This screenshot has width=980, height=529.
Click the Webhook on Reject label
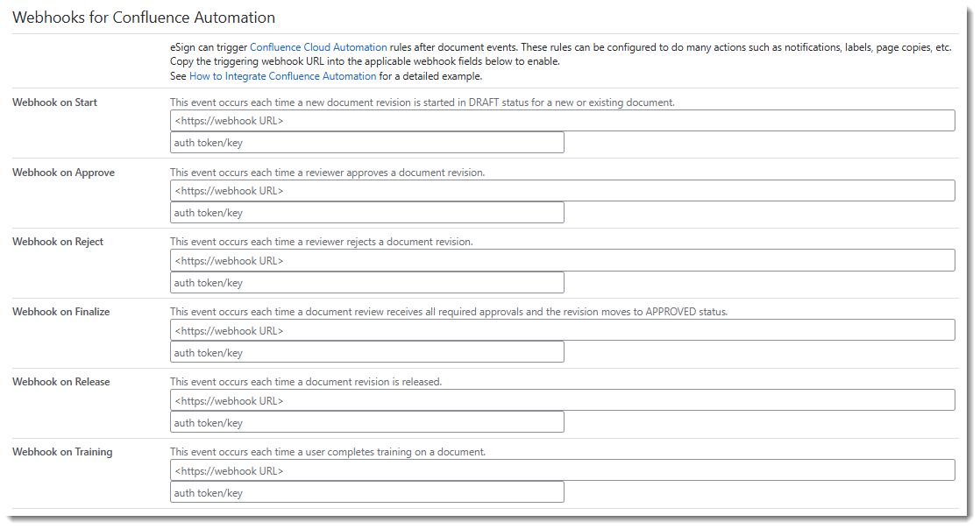[x=57, y=242]
